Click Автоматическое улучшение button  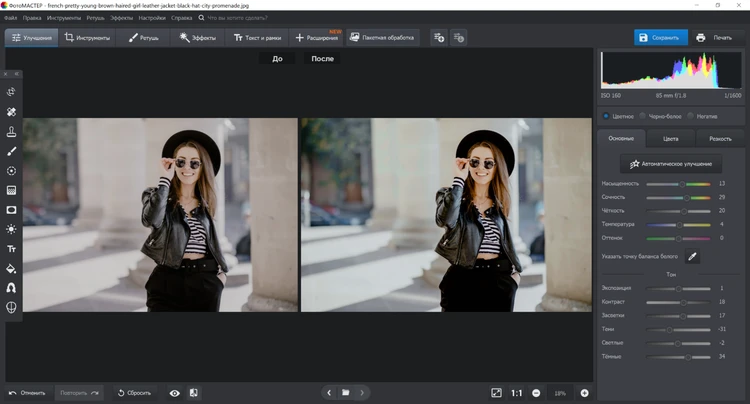[671, 164]
